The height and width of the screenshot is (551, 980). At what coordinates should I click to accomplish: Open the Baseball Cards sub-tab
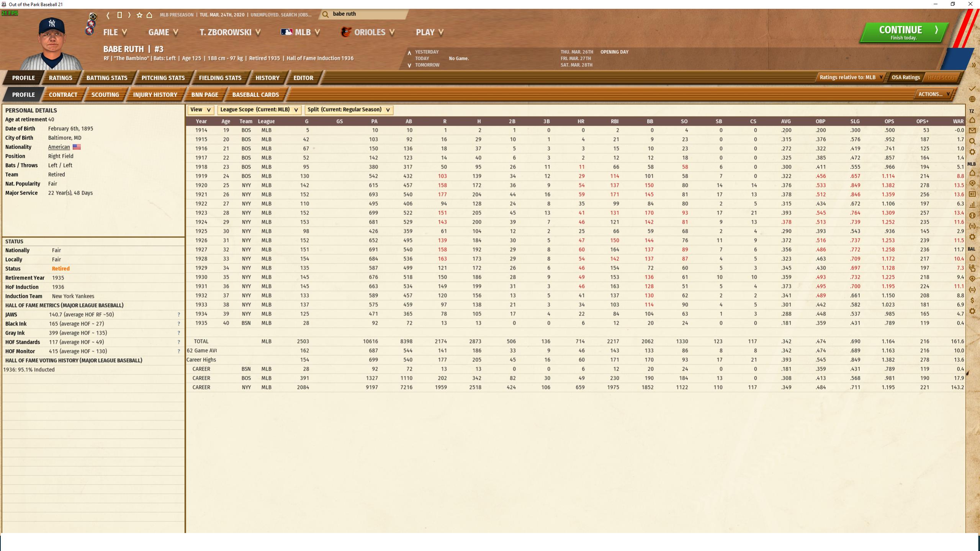255,95
